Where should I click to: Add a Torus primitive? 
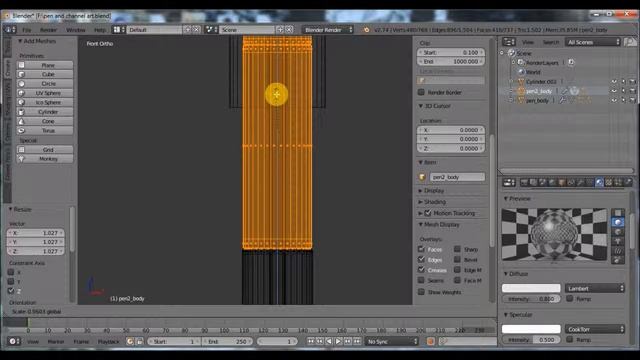(x=45, y=131)
